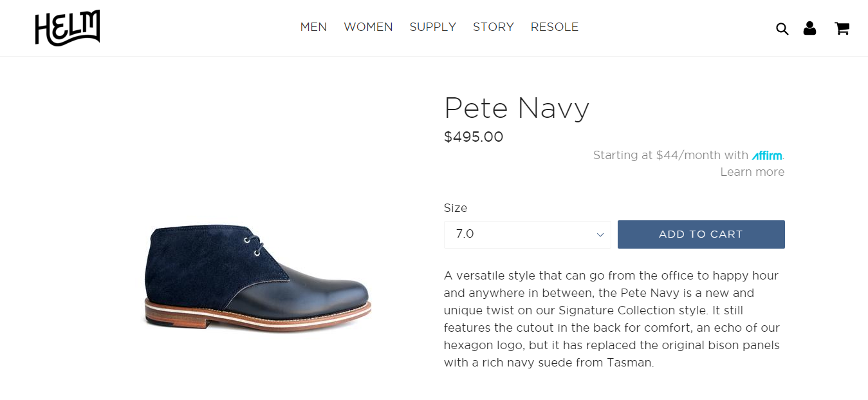Click the product description paragraph
This screenshot has height=400, width=868.
coord(611,319)
